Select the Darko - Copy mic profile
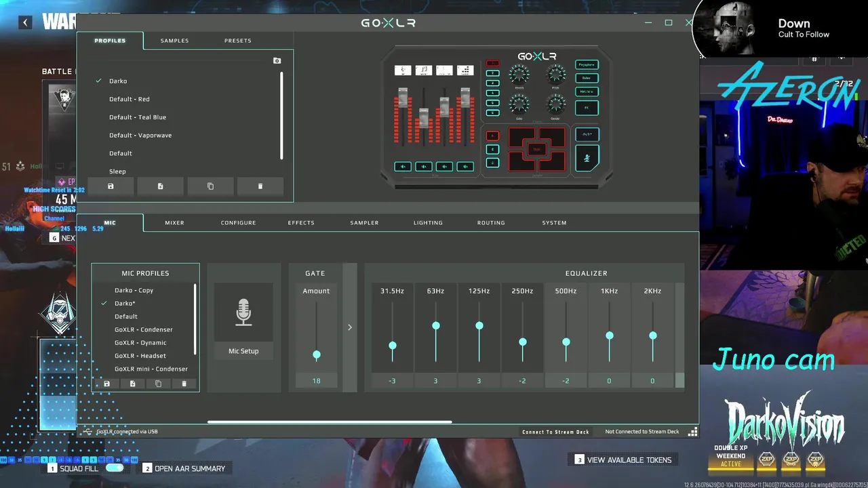This screenshot has height=488, width=868. (x=134, y=290)
